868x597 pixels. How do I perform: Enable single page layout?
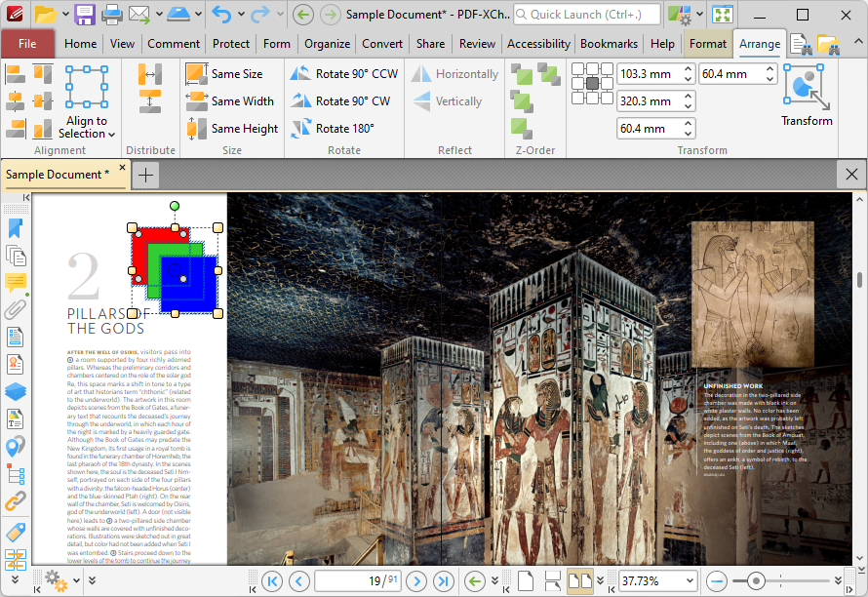coord(526,581)
